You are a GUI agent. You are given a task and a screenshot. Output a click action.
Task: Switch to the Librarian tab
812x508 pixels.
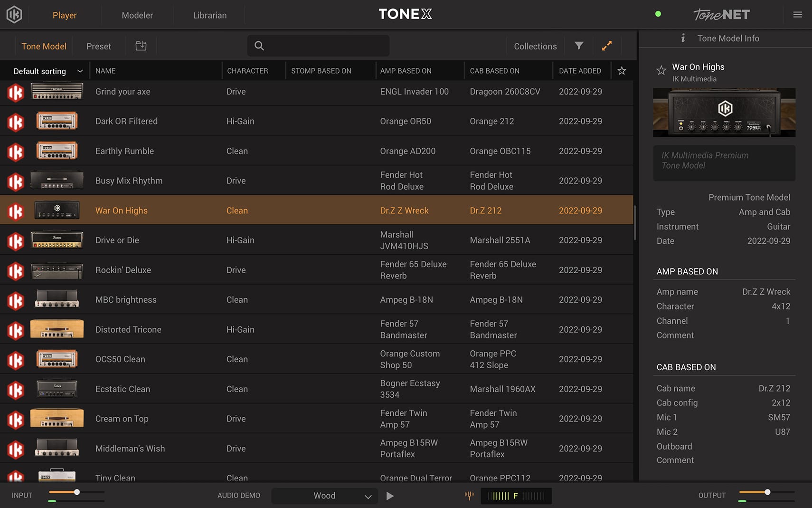pyautogui.click(x=210, y=15)
